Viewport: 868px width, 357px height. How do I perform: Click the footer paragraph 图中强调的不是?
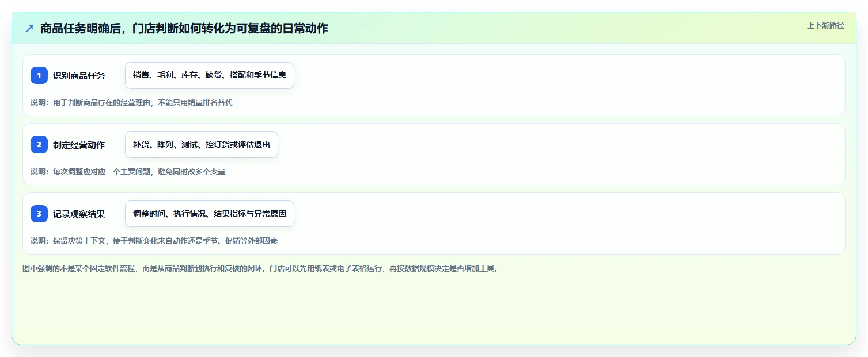click(x=260, y=268)
